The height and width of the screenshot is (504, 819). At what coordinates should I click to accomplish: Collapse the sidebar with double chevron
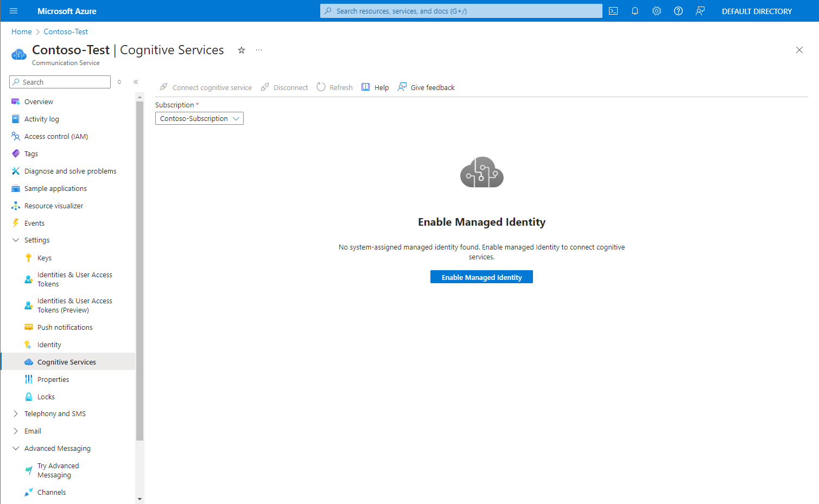[x=136, y=82]
